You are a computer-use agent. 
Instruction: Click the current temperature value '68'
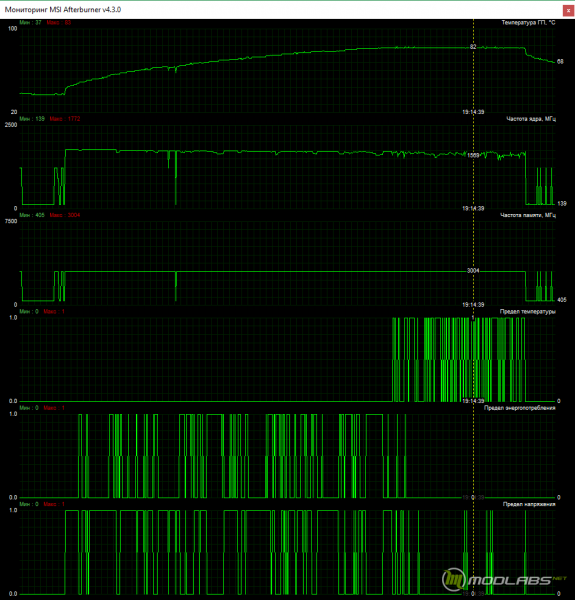click(x=560, y=62)
